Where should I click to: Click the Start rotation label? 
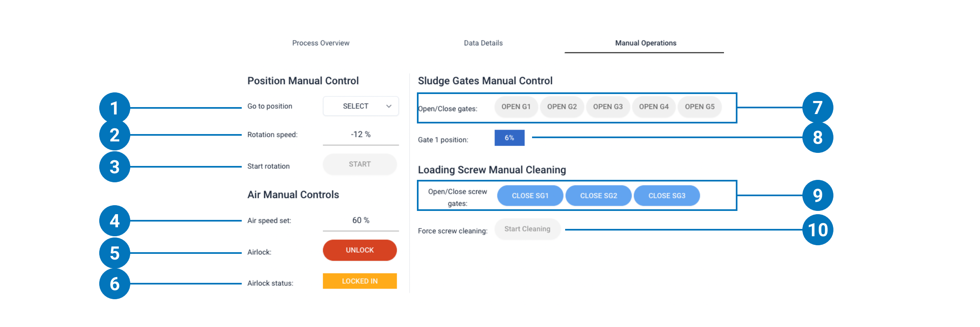click(269, 166)
